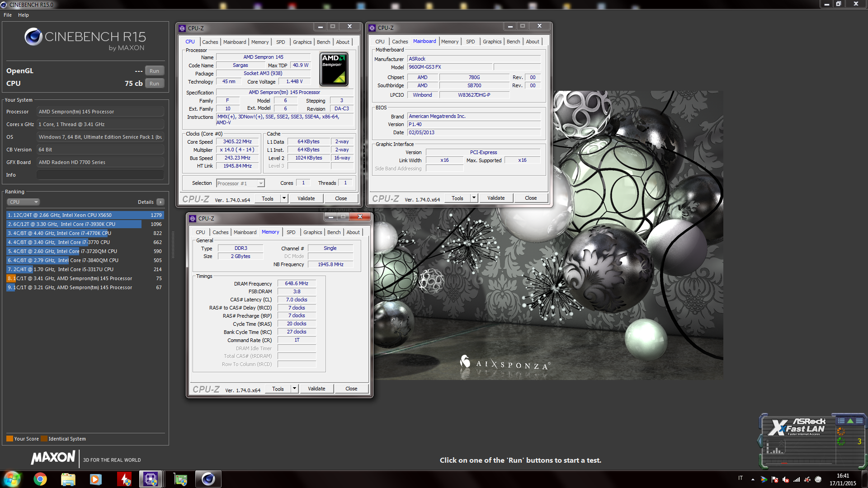Click the green gauge in XFast LAN widget
The image size is (868, 488).
click(x=841, y=441)
